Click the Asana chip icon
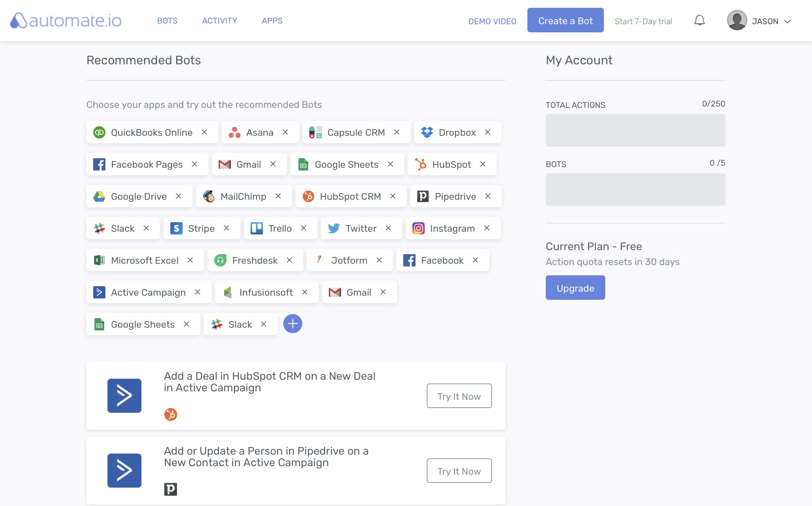Screen dimensions: 812x506 pos(235,132)
